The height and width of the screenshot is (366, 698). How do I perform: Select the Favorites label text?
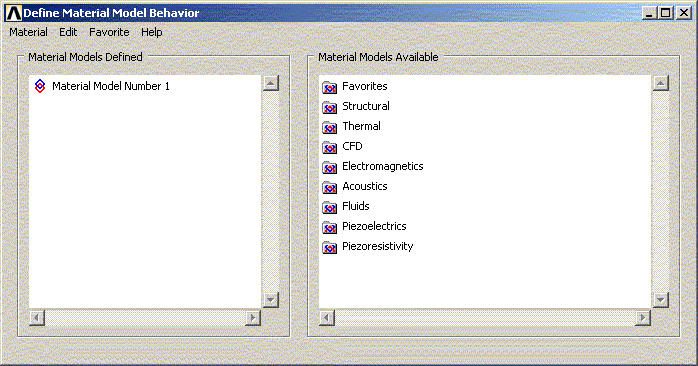coord(365,86)
